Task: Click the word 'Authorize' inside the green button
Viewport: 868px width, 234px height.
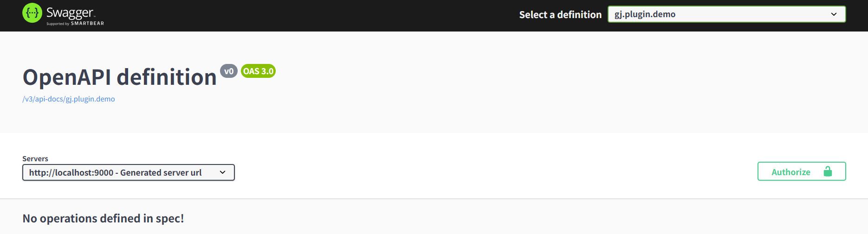Action: point(790,172)
